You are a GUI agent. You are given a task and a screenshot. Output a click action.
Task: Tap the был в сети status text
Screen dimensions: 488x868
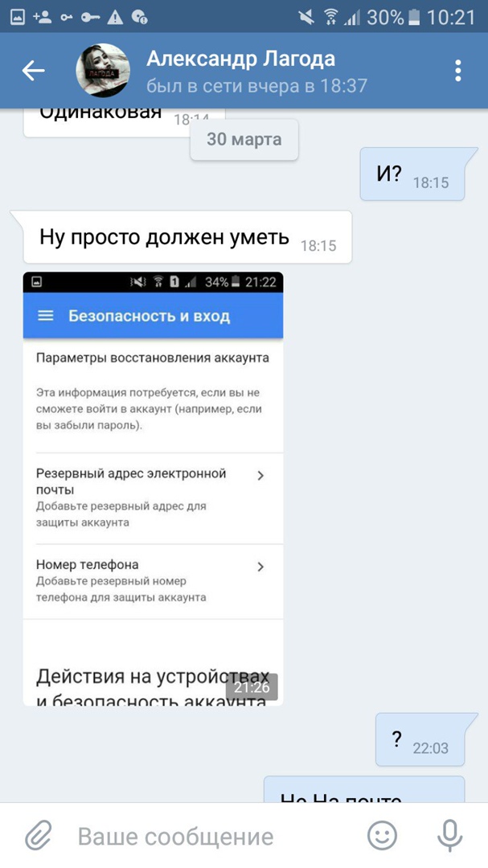click(257, 86)
